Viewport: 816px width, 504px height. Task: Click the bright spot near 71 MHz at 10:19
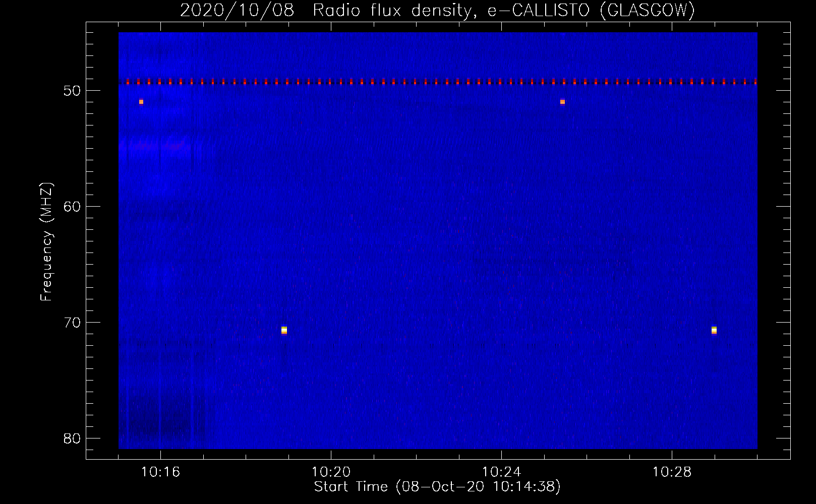pyautogui.click(x=284, y=330)
